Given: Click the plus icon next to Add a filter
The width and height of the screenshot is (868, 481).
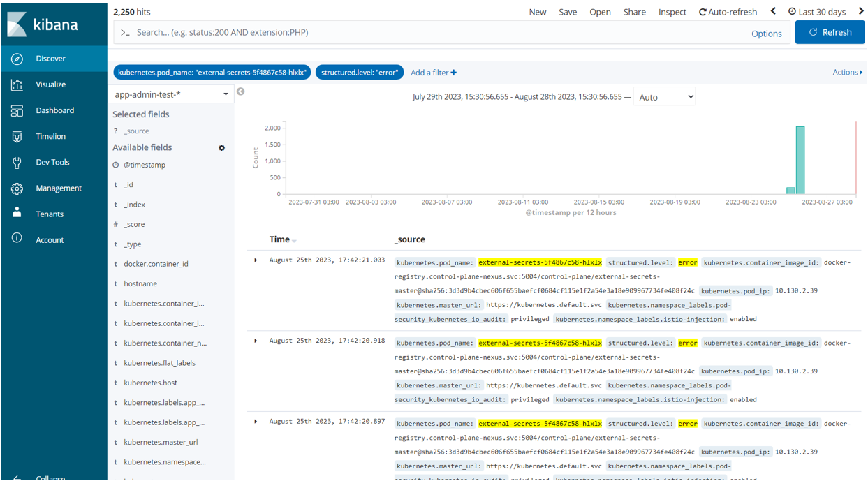Looking at the screenshot, I should 454,73.
